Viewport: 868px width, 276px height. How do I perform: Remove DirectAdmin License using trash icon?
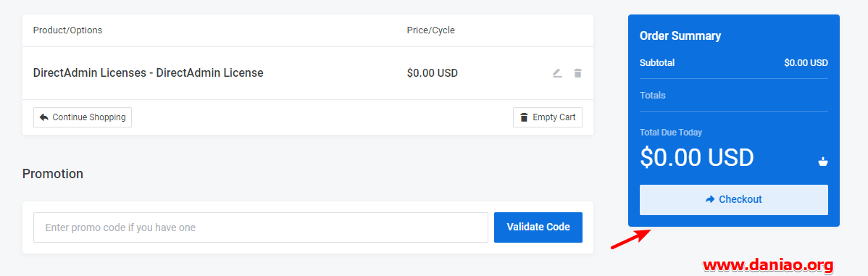coord(577,73)
